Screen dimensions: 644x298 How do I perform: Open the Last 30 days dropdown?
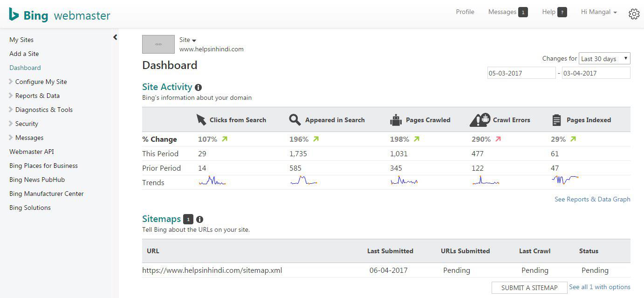(x=604, y=59)
